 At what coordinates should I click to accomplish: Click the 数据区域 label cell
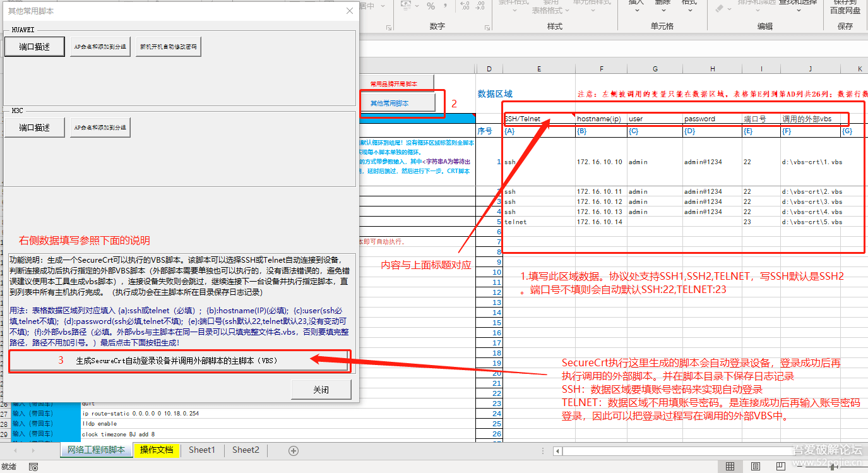[x=495, y=93]
